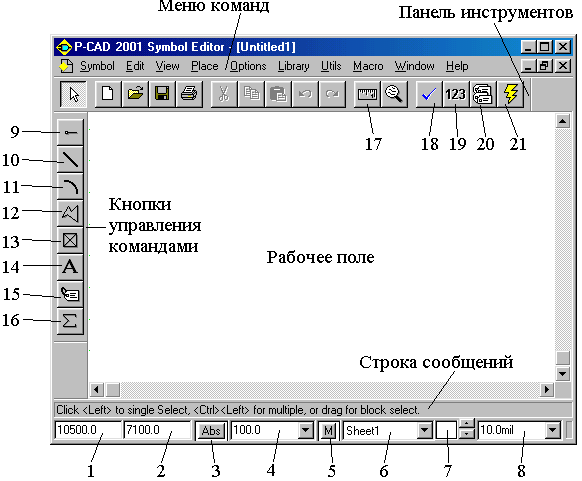Click the P-CAD title bar application icon
The height and width of the screenshot is (481, 582).
pyautogui.click(x=63, y=48)
